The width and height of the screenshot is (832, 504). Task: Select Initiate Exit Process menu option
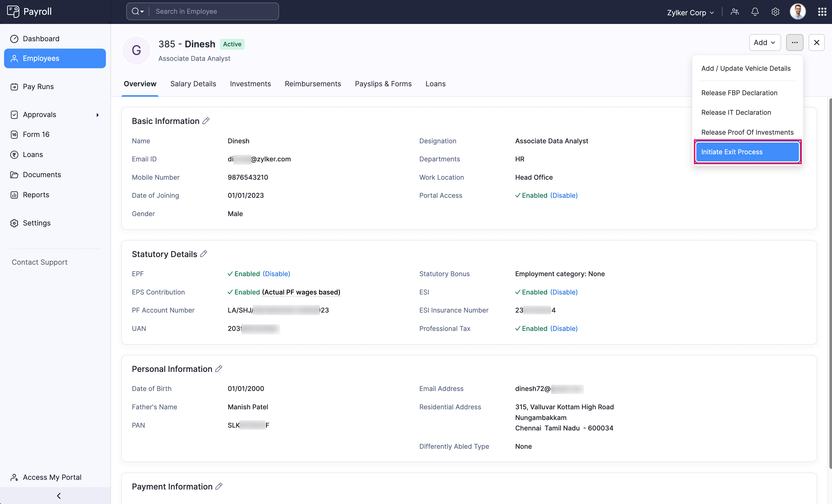pyautogui.click(x=747, y=152)
